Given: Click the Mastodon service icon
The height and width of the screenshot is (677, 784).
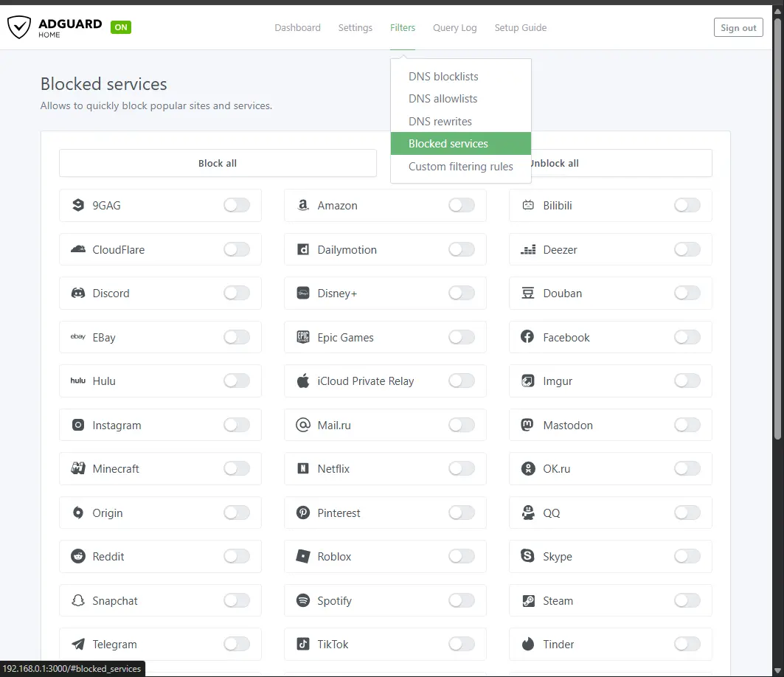Looking at the screenshot, I should 527,425.
